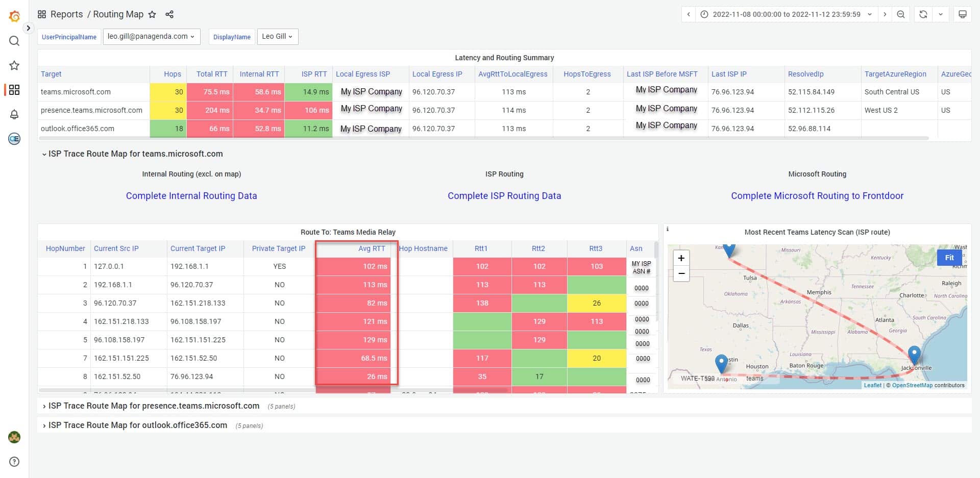The width and height of the screenshot is (980, 478).
Task: Open Complete Microsoft Routing to Frontdoor link
Action: pyautogui.click(x=817, y=196)
